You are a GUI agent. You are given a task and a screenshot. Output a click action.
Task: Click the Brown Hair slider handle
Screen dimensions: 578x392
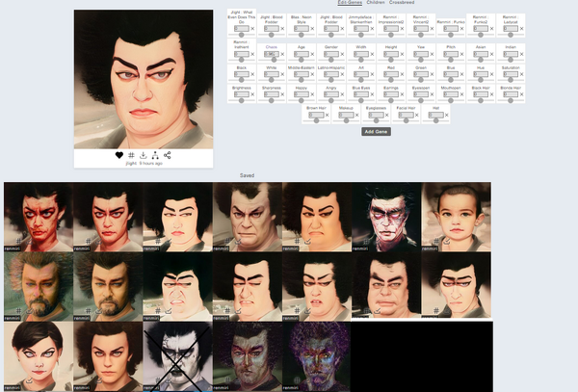(x=316, y=120)
